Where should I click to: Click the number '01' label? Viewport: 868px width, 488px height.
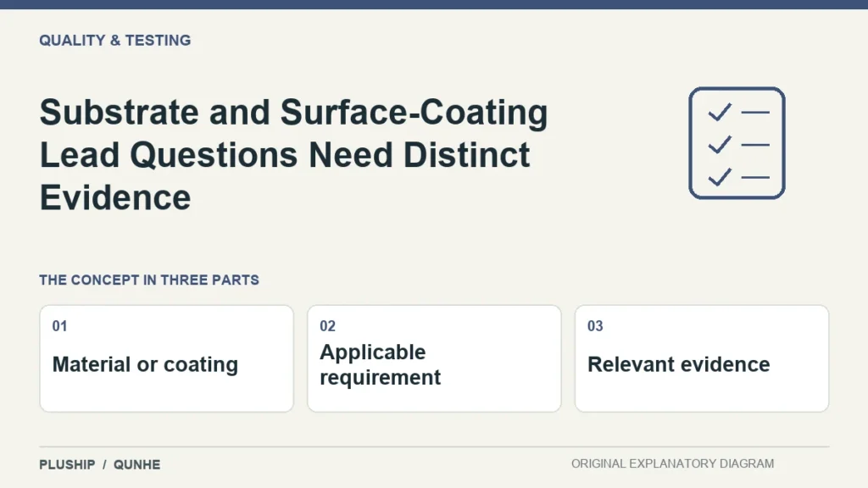[60, 326]
